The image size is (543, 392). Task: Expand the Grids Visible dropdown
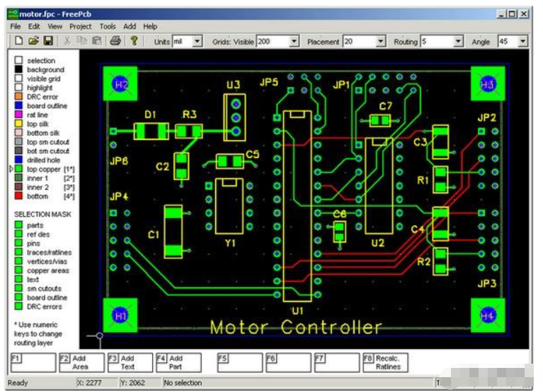coord(294,42)
